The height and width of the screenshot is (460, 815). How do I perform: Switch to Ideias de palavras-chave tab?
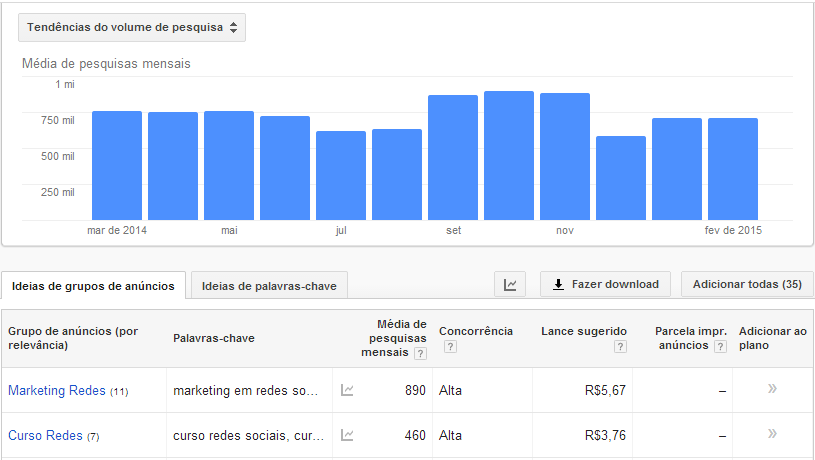click(x=269, y=286)
